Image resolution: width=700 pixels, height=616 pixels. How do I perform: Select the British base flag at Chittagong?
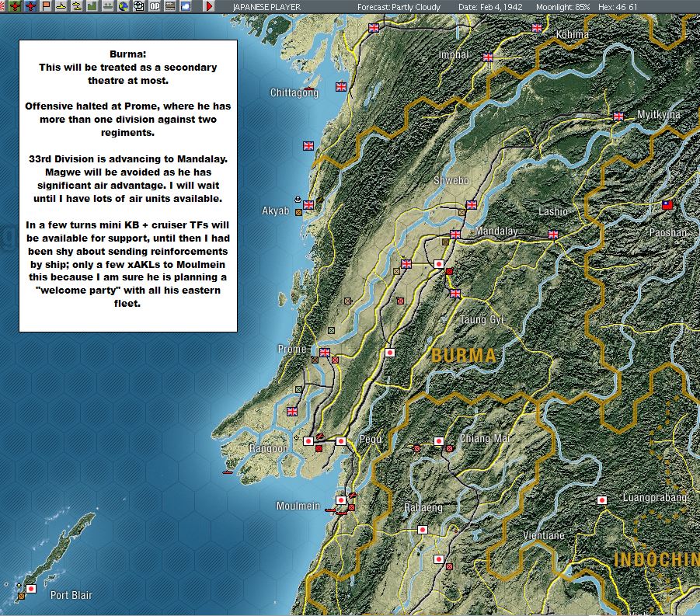point(341,86)
